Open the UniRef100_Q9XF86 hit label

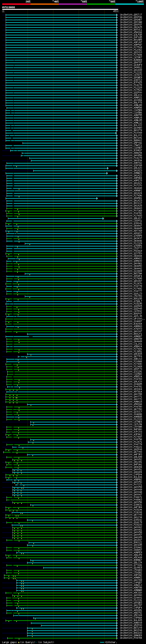click(x=131, y=17)
